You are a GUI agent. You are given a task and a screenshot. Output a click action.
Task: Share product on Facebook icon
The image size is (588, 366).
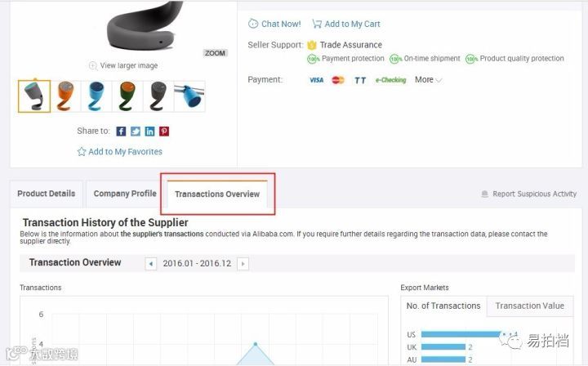click(121, 132)
